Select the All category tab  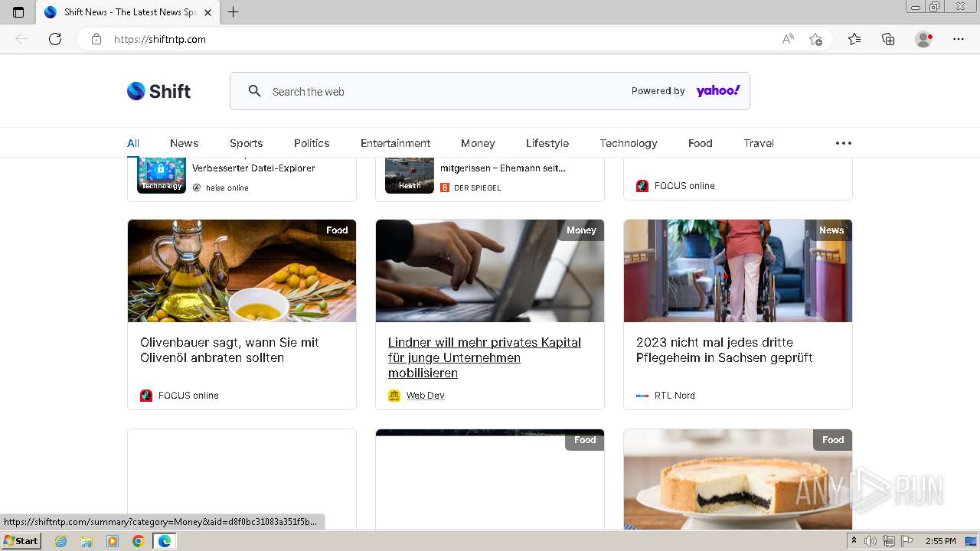[133, 143]
